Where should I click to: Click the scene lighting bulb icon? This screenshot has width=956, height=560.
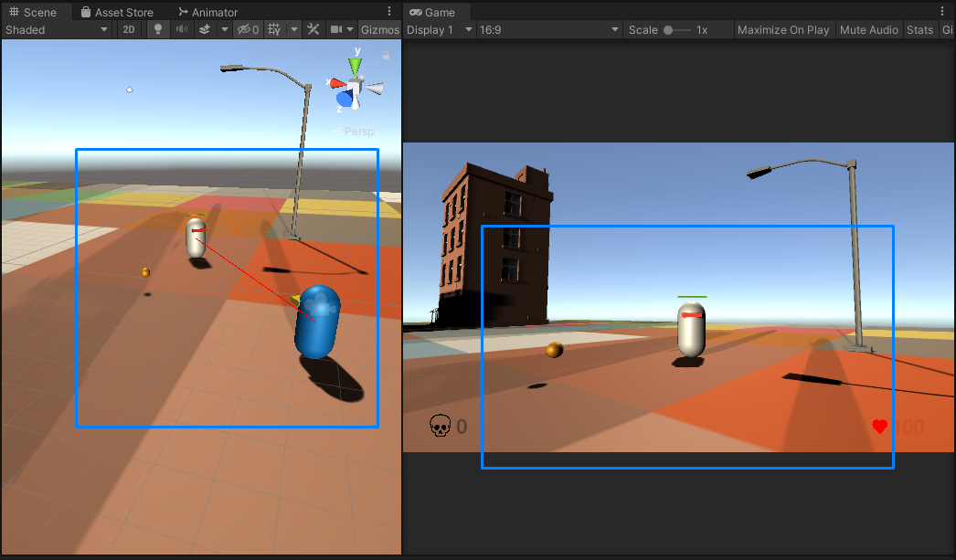[157, 29]
